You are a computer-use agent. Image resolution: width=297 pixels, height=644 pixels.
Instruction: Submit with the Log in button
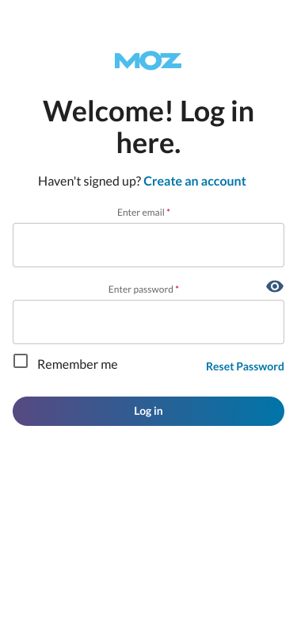click(149, 411)
